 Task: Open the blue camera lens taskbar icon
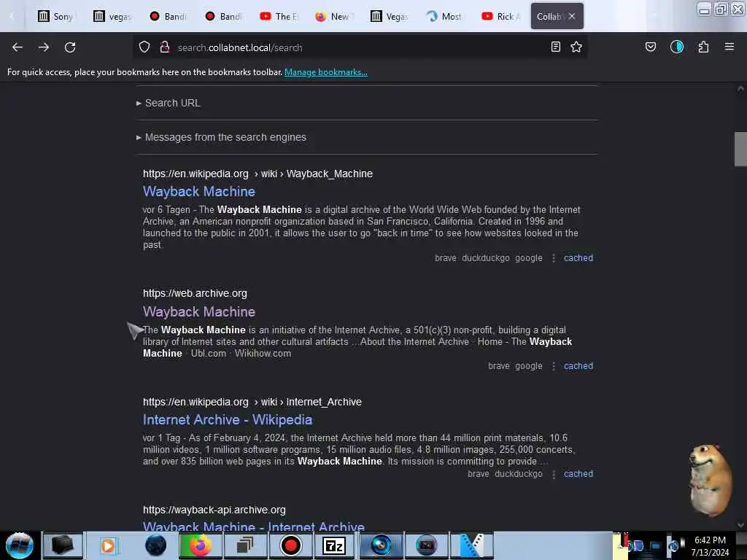tap(381, 545)
